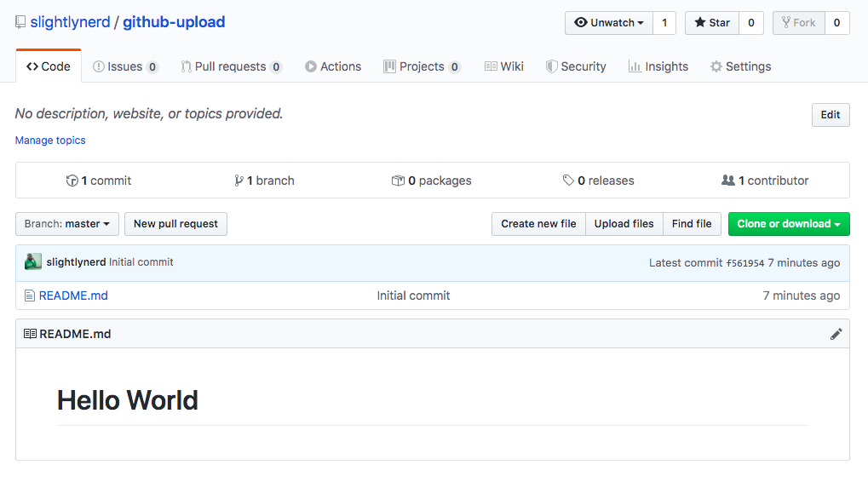This screenshot has width=868, height=488.
Task: Click the Hello World heading
Action: coord(127,400)
